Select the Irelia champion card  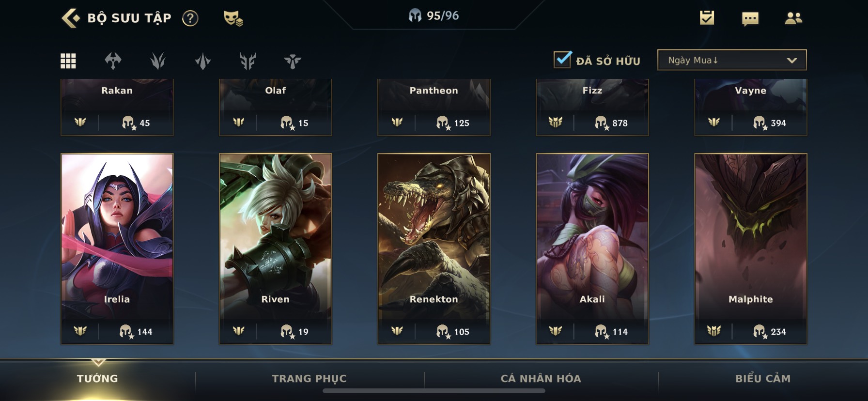click(117, 249)
